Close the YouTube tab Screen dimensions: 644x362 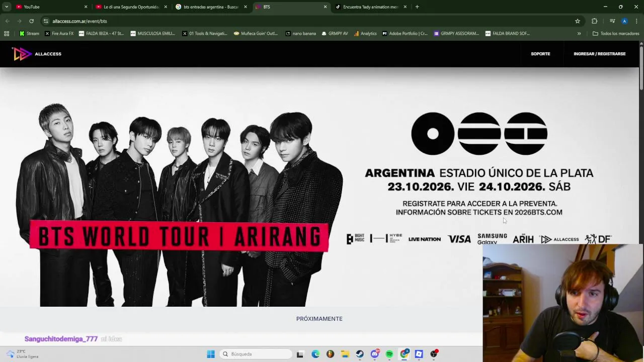(x=86, y=7)
